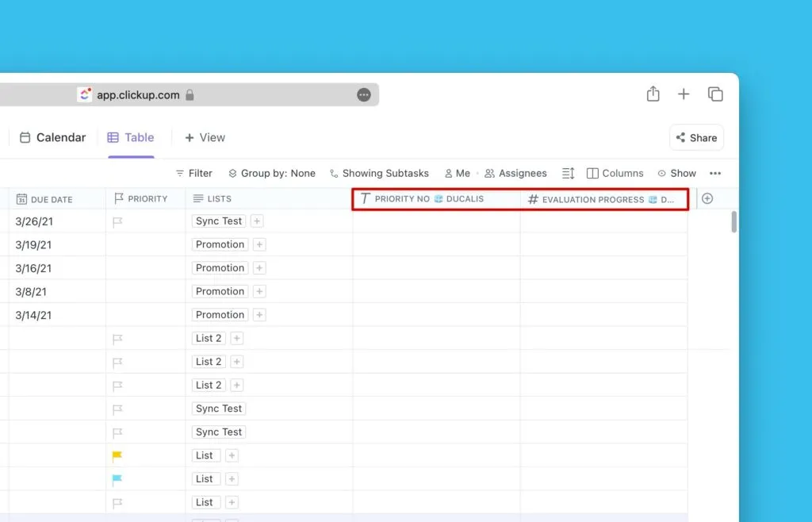Click the Assignees icon

point(489,173)
